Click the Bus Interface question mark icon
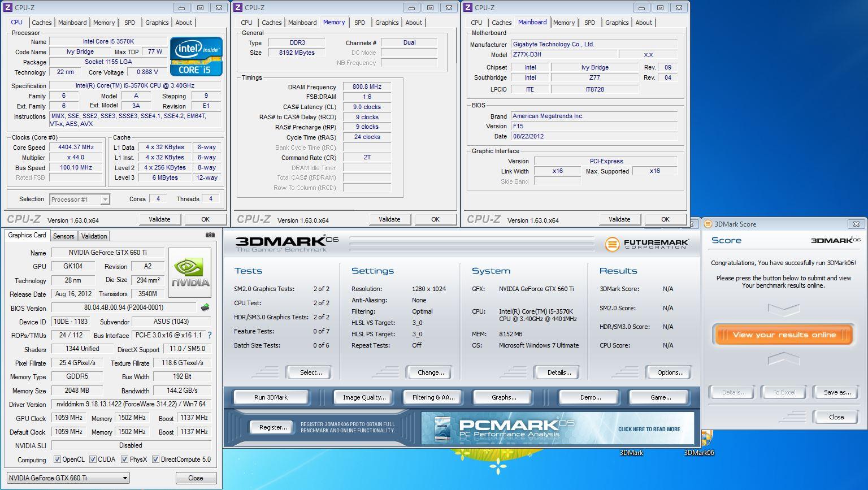The height and width of the screenshot is (490, 868). coord(210,335)
